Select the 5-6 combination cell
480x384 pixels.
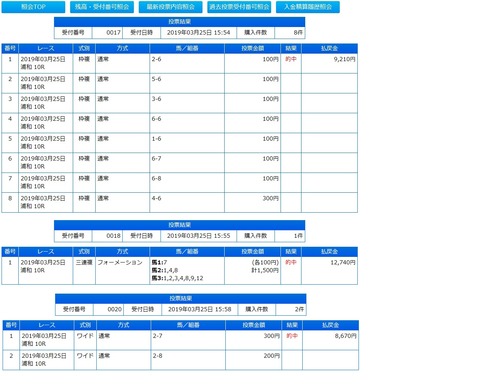pos(187,83)
